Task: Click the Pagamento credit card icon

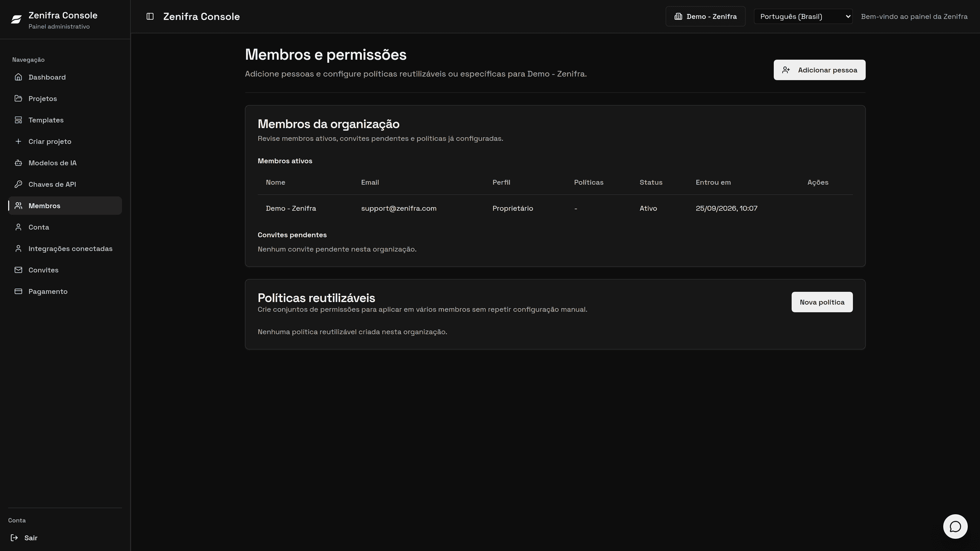Action: 18,291
